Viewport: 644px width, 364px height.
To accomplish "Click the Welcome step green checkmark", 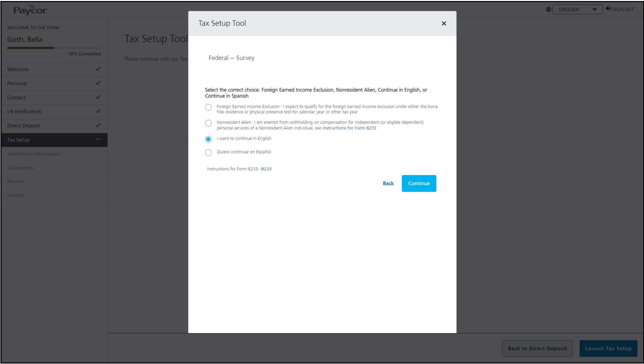I will coord(98,69).
